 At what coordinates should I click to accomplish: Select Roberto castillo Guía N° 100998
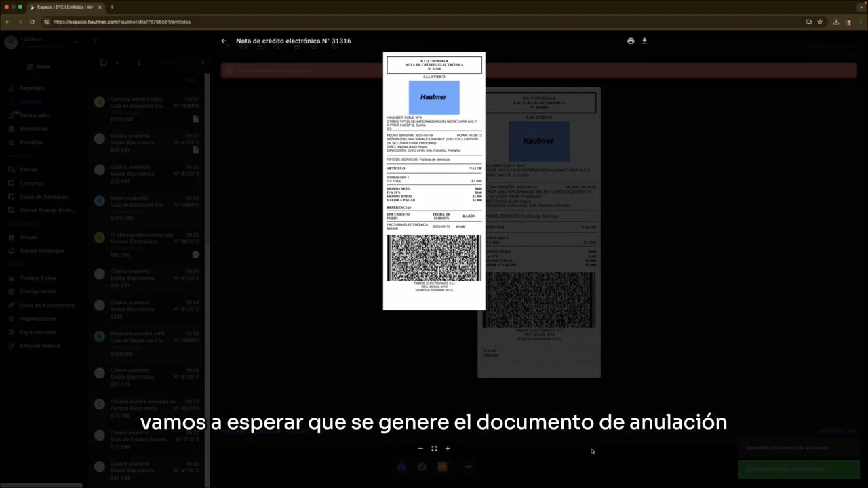click(146, 208)
